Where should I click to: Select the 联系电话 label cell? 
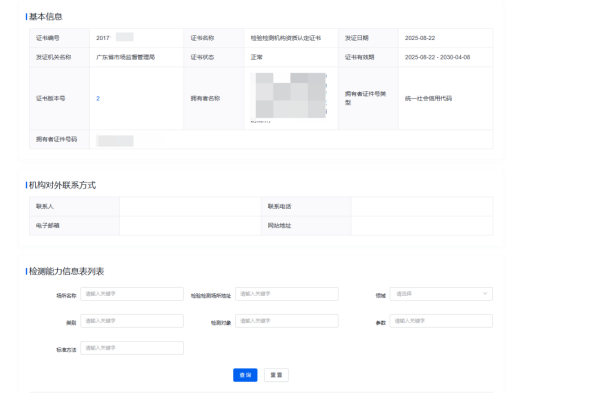pyautogui.click(x=306, y=206)
